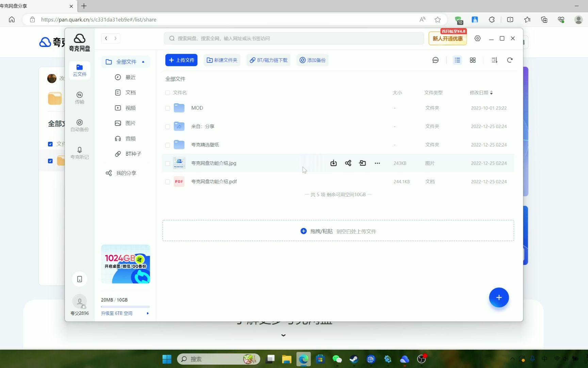Open more options for 夸克网盘功能介绍.jpg
The height and width of the screenshot is (368, 588).
(377, 163)
